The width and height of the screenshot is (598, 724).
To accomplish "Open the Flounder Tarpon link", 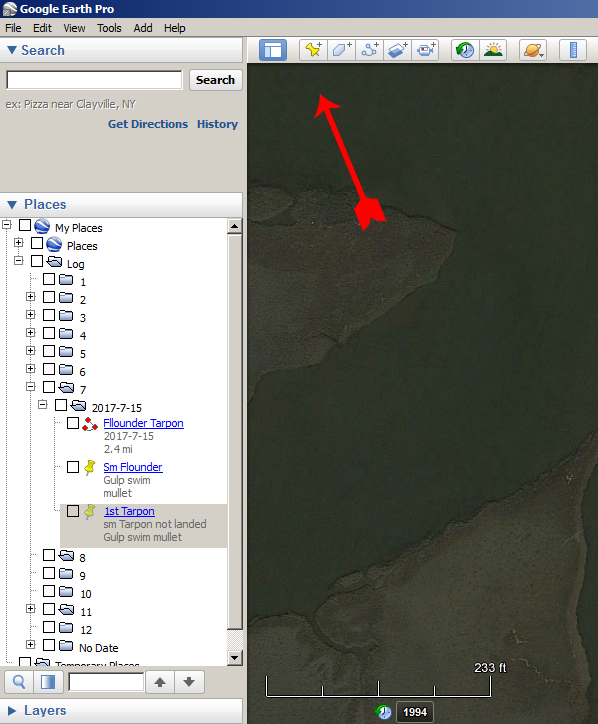I will click(144, 423).
